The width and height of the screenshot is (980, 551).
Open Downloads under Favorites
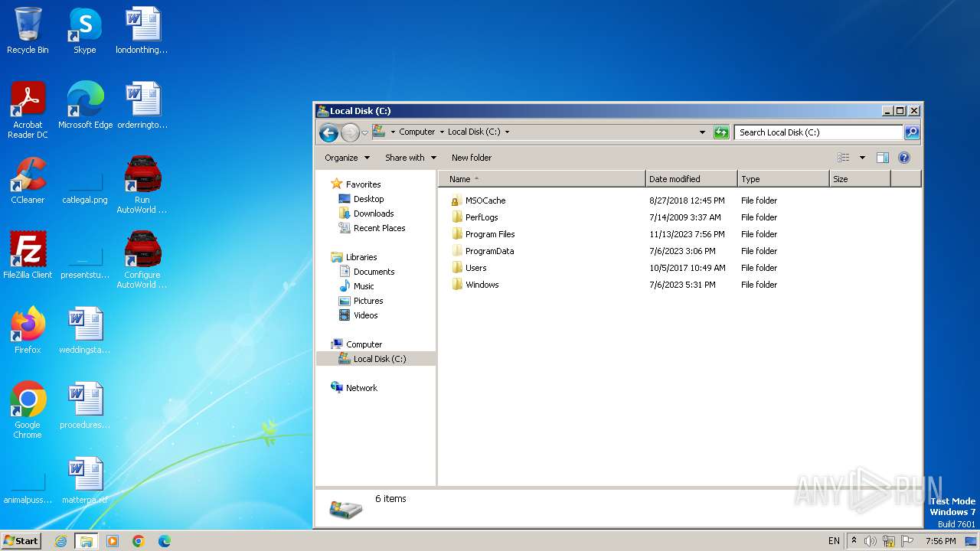374,214
